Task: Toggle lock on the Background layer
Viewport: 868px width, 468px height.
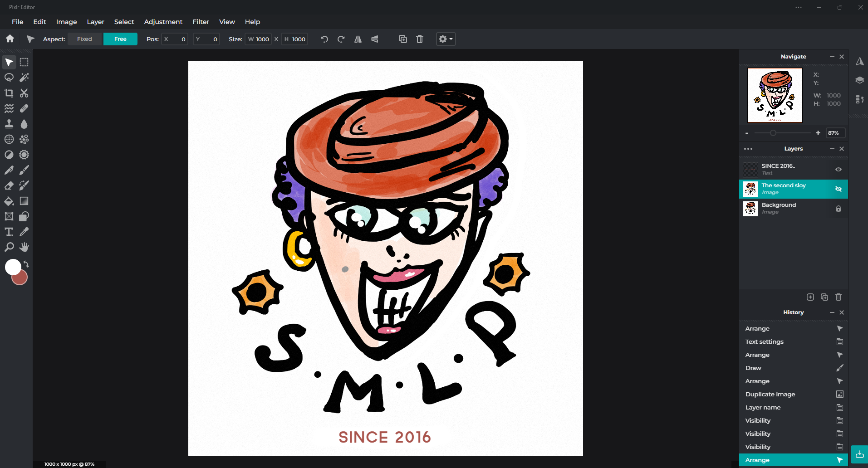Action: [x=839, y=209]
